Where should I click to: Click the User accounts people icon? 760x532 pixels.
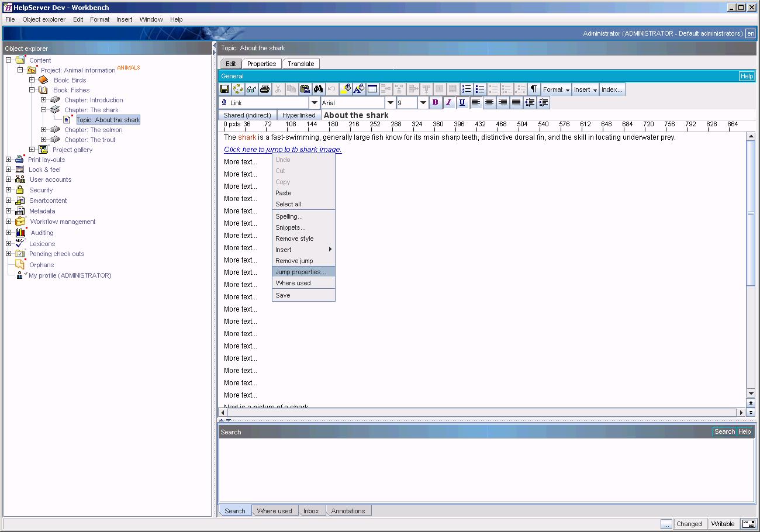[x=20, y=179]
